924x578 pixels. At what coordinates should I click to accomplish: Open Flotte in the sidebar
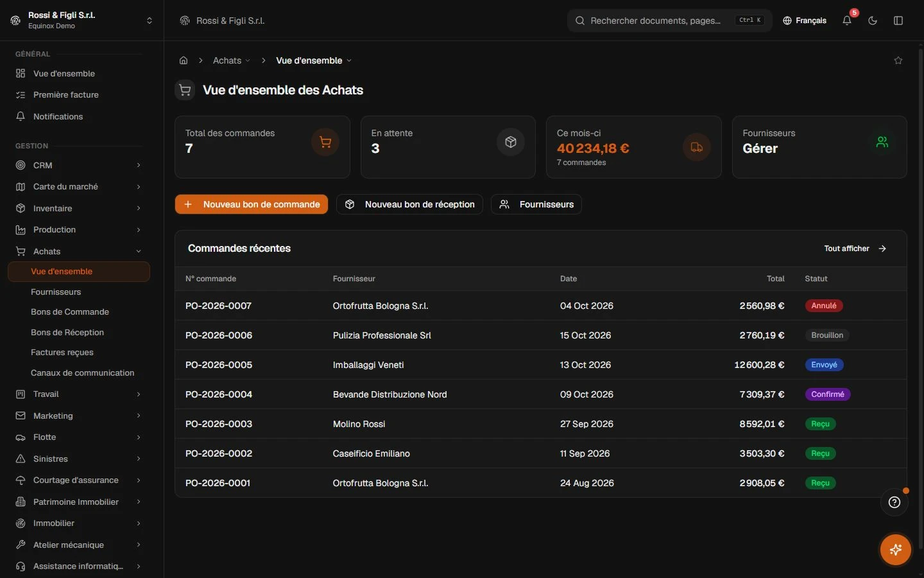pyautogui.click(x=78, y=437)
